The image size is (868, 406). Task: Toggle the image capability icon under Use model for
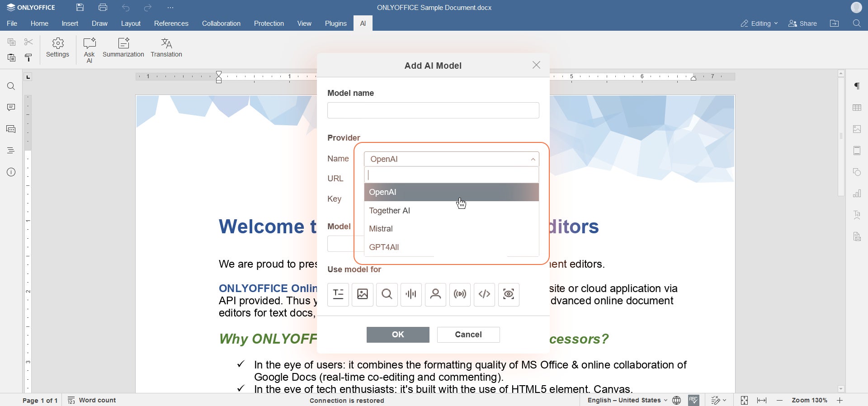click(363, 295)
